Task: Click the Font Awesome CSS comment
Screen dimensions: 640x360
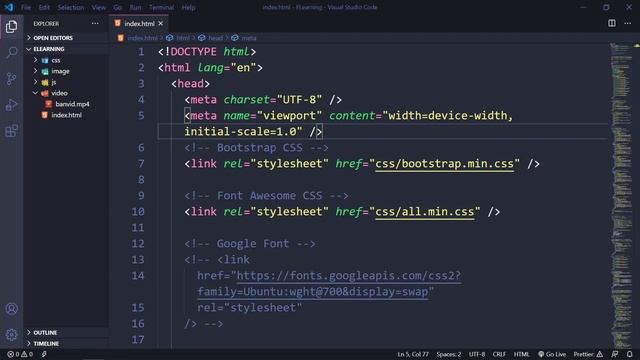Action: tap(266, 196)
